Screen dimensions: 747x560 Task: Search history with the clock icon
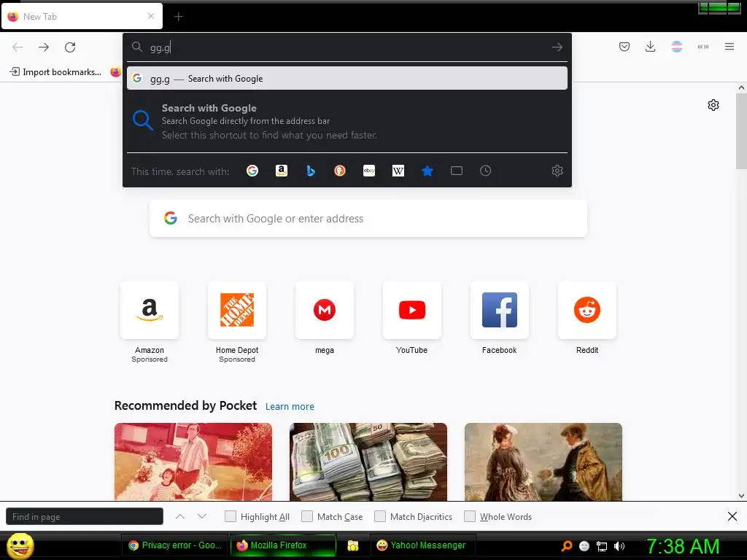coord(485,171)
